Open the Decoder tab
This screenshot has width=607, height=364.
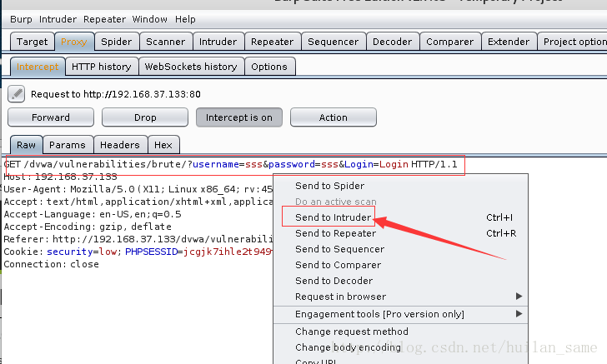tap(392, 42)
